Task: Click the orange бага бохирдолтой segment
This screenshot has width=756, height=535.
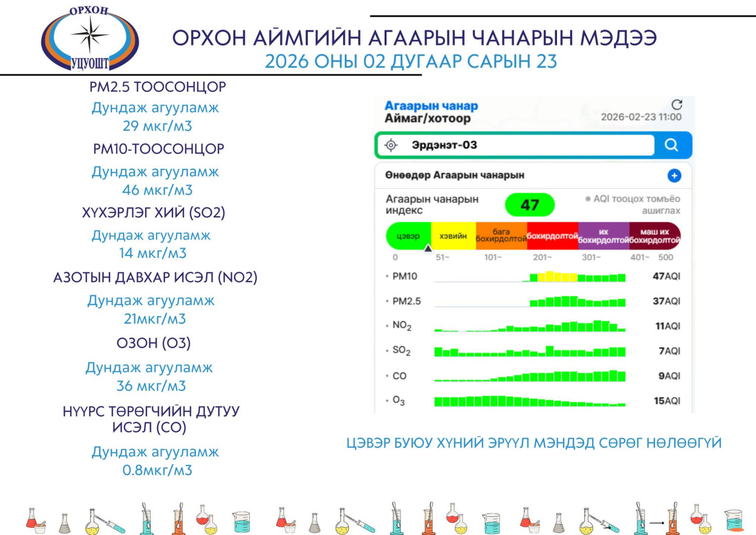Action: point(501,236)
